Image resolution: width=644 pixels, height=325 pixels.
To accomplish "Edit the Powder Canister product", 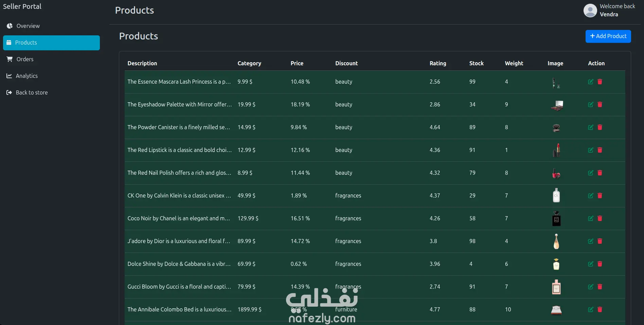I will coord(591,127).
